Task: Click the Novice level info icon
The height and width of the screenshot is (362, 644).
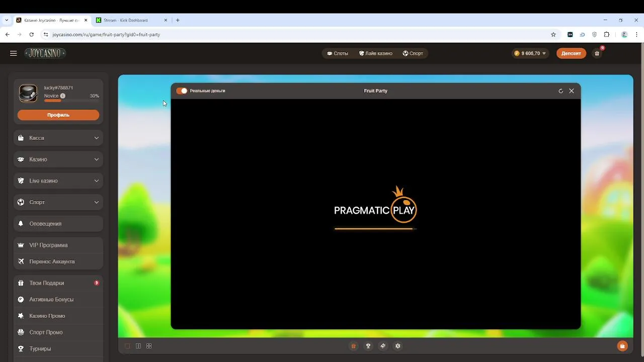Action: click(x=63, y=96)
